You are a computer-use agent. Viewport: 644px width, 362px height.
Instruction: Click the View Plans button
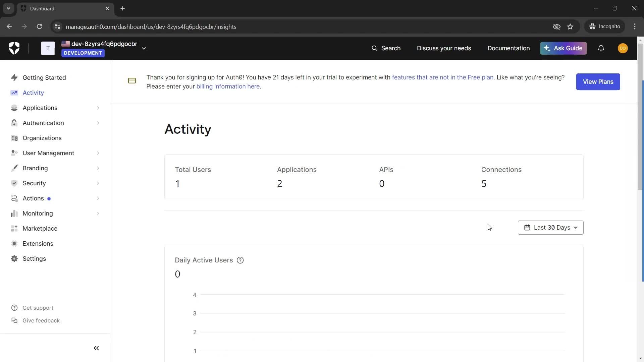[598, 82]
